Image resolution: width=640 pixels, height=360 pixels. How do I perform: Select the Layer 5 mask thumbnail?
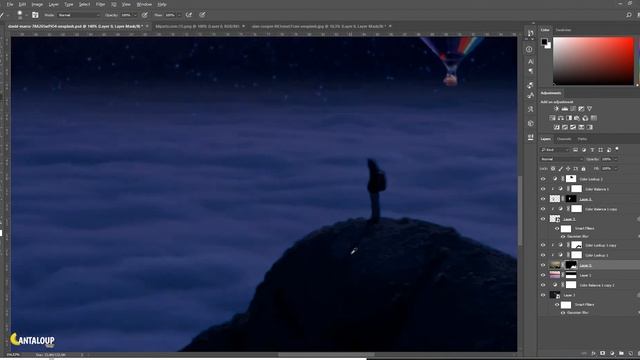(571, 265)
